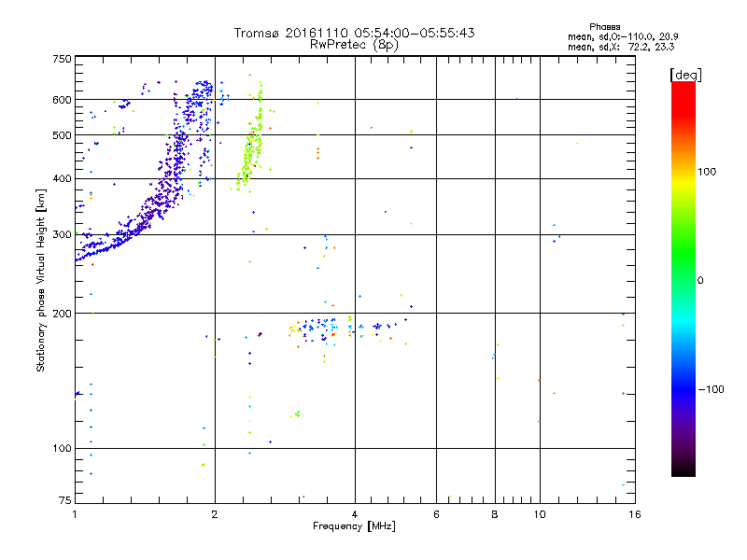The width and height of the screenshot is (747, 560).
Task: Click y-axis tick label '400'
Action: (x=62, y=179)
